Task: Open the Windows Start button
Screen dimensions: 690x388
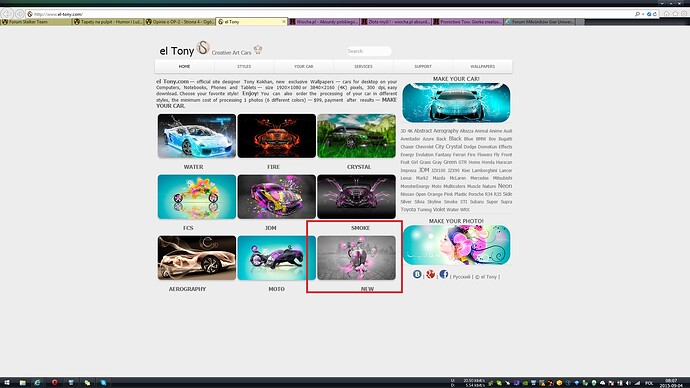Action: click(x=7, y=383)
